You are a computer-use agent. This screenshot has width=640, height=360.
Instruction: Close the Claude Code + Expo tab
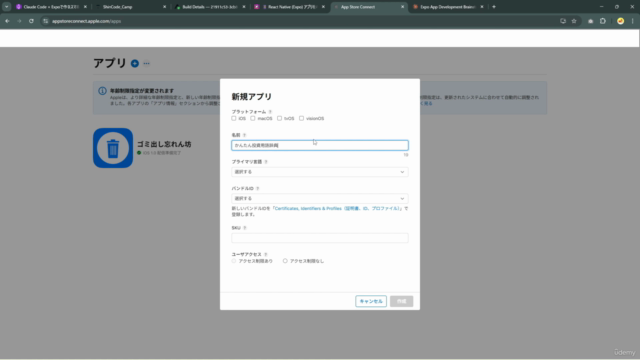tap(85, 7)
